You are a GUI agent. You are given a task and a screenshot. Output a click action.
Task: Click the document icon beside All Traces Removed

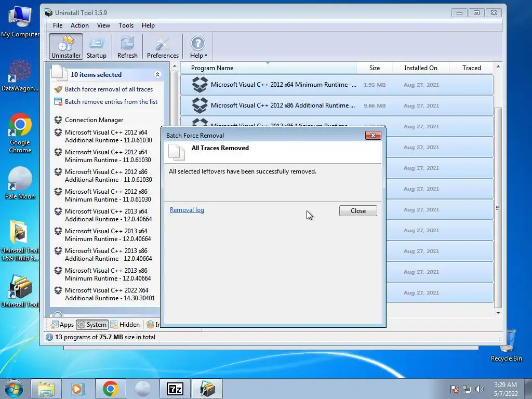tap(177, 152)
